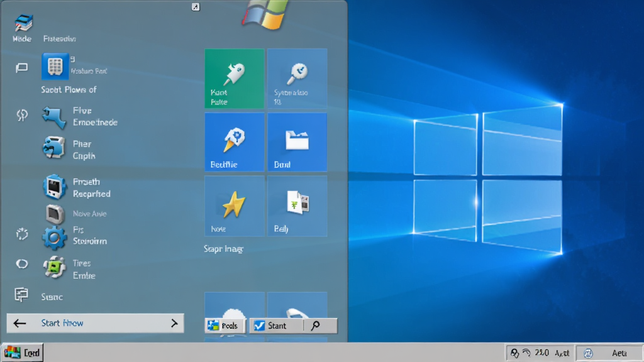This screenshot has width=644, height=362.
Task: Click the 2.10 clock text in tray
Action: tap(541, 353)
